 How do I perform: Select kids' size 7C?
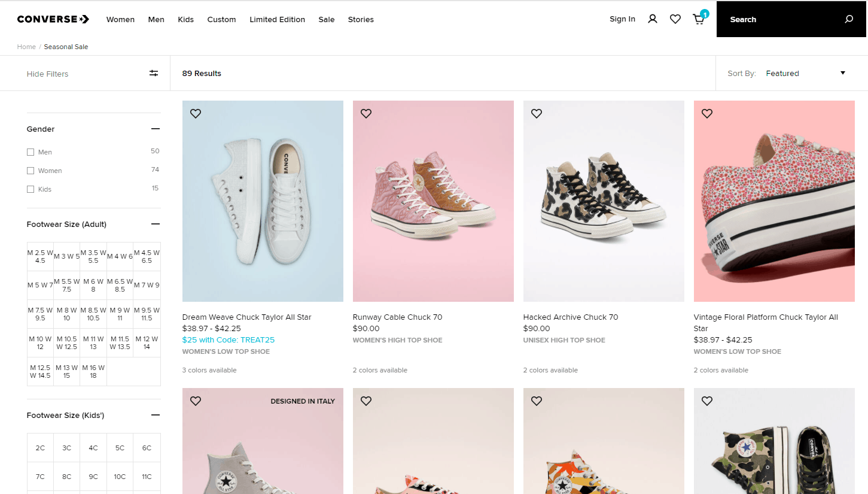click(40, 477)
